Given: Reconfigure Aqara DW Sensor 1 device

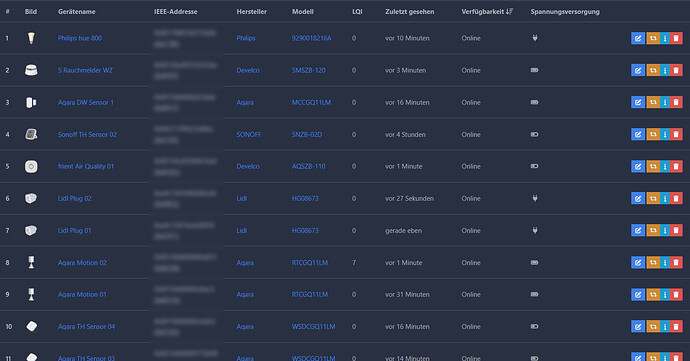Looking at the screenshot, I should tap(653, 103).
